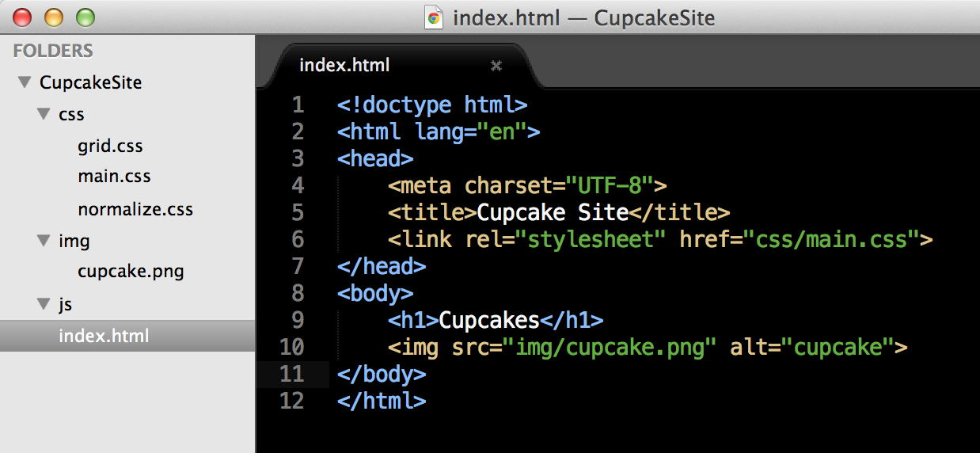Collapse the CupcakeSite root folder
The height and width of the screenshot is (453, 980).
coord(24,82)
